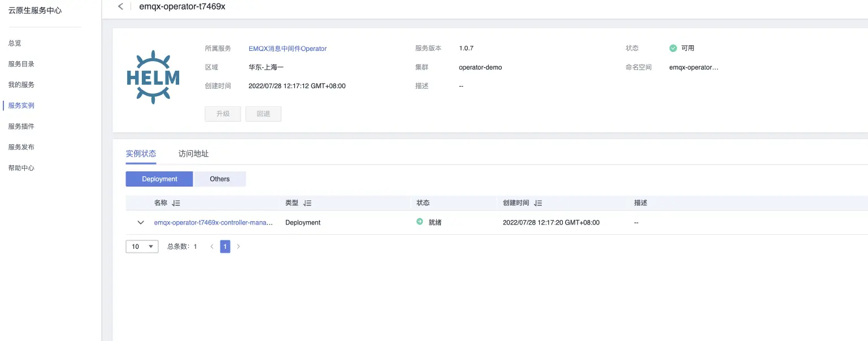Sort the table by type column

[307, 203]
